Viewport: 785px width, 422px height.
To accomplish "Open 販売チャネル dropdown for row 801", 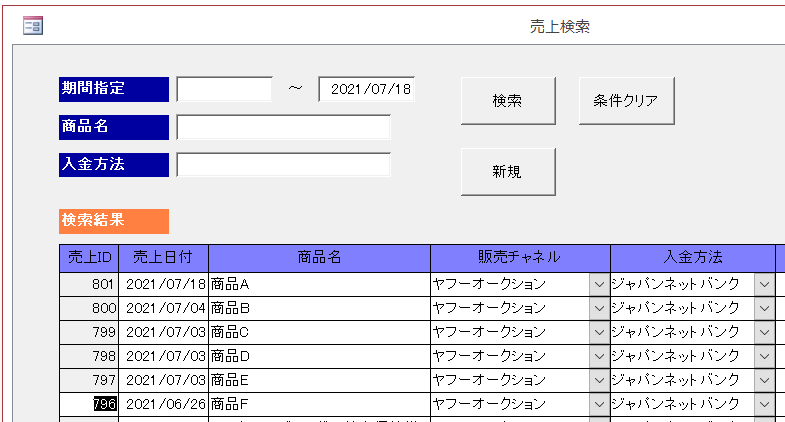I will click(x=599, y=284).
